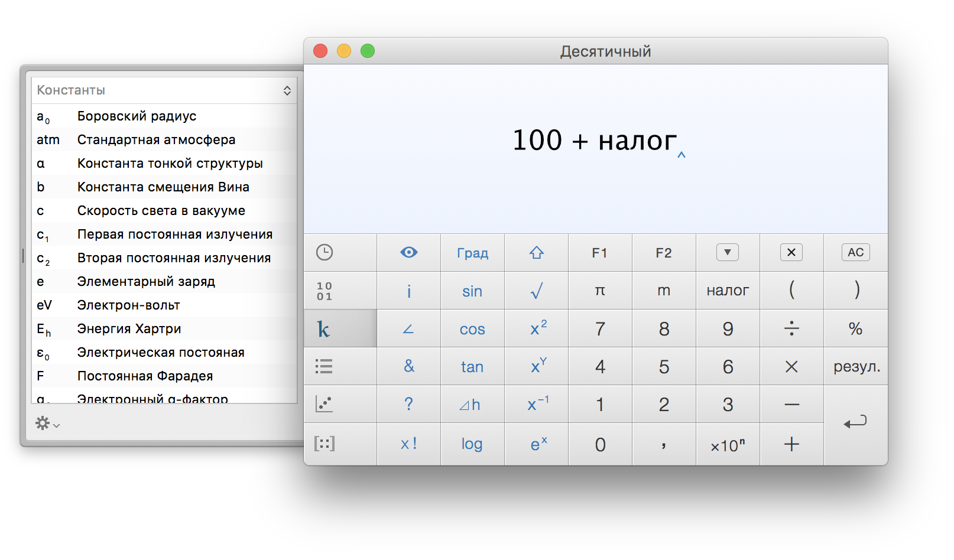This screenshot has height=560, width=954.
Task: Toggle the shift up-arrow key
Action: coord(537,253)
